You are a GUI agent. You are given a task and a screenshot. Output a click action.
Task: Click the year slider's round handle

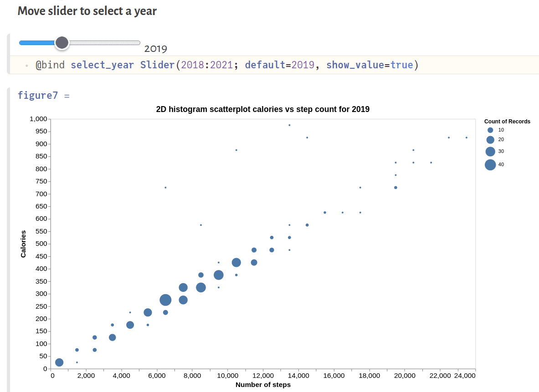62,43
